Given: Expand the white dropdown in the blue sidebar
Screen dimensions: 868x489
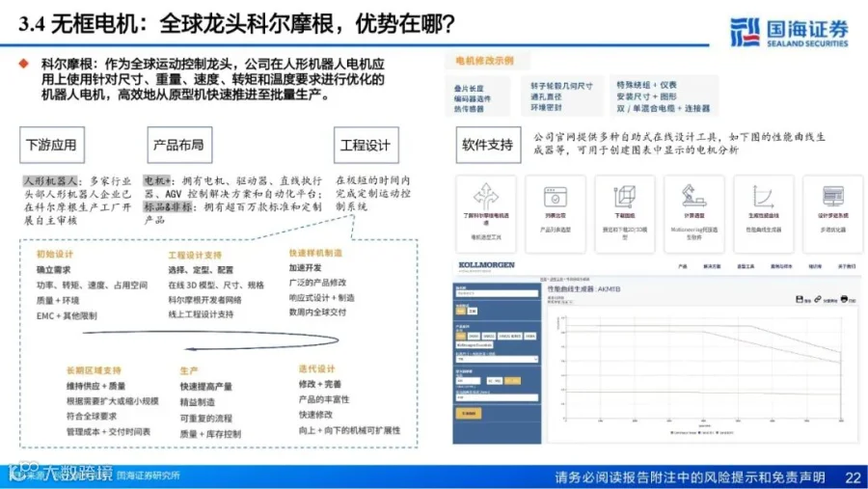Looking at the screenshot, I should pyautogui.click(x=497, y=360).
